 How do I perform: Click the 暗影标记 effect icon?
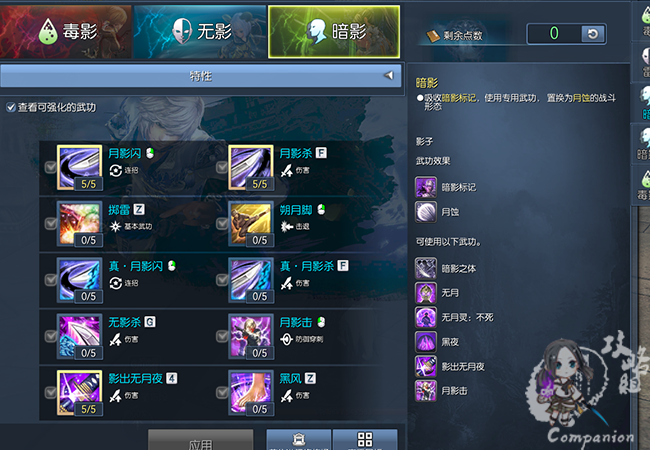click(x=426, y=187)
